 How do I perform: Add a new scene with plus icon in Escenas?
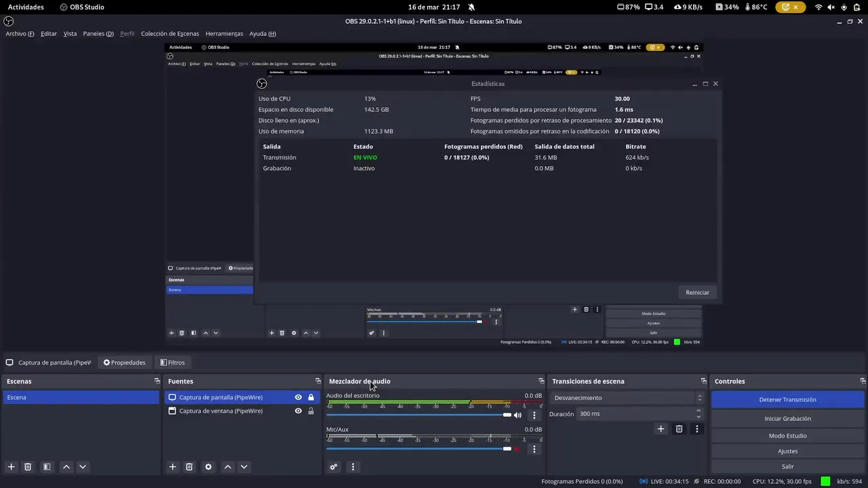[11, 466]
